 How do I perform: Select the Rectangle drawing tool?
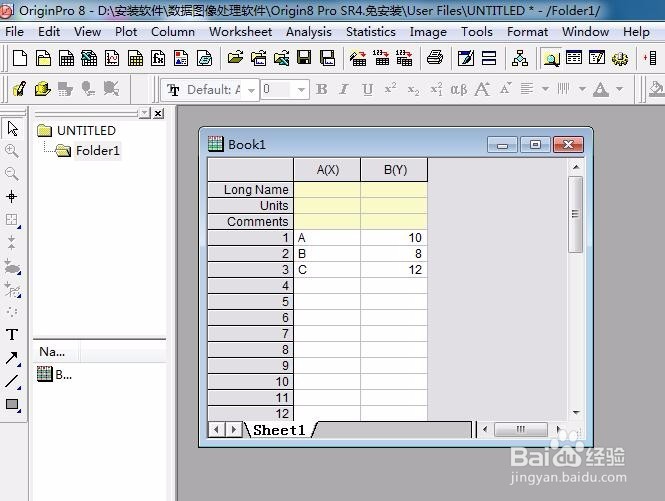pos(12,405)
